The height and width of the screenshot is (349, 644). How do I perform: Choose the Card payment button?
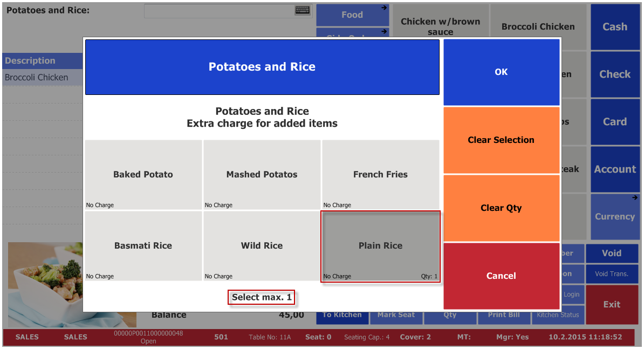click(615, 122)
